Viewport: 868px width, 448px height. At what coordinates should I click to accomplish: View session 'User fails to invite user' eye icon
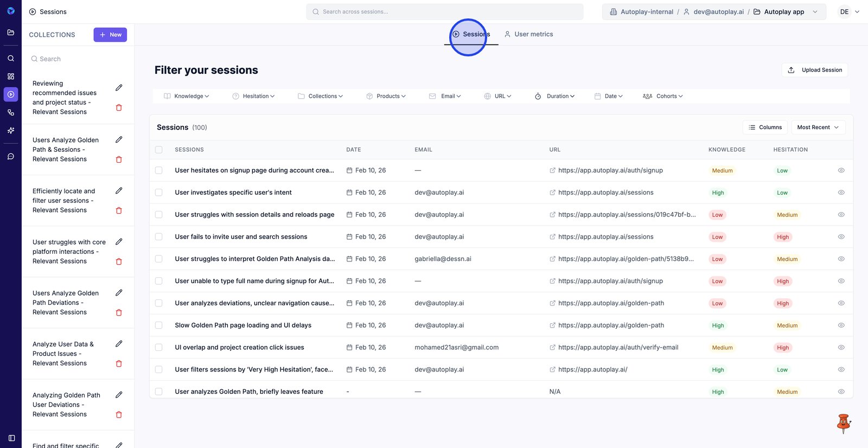click(x=841, y=237)
